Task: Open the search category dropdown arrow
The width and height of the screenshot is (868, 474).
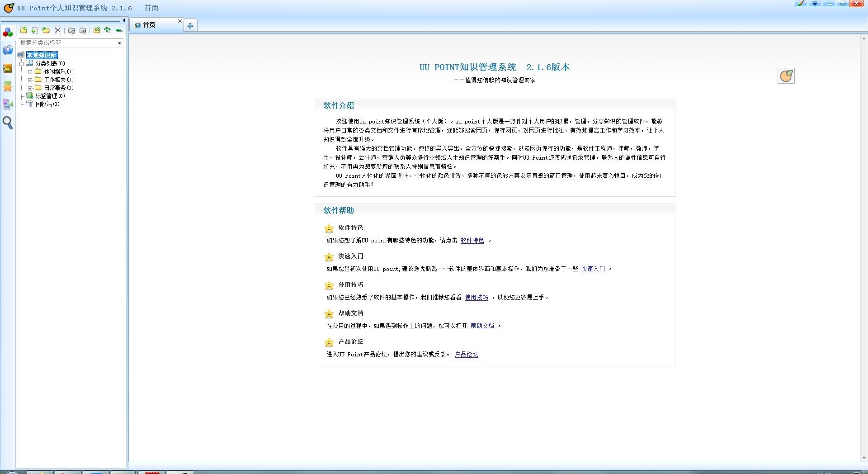Action: point(119,43)
